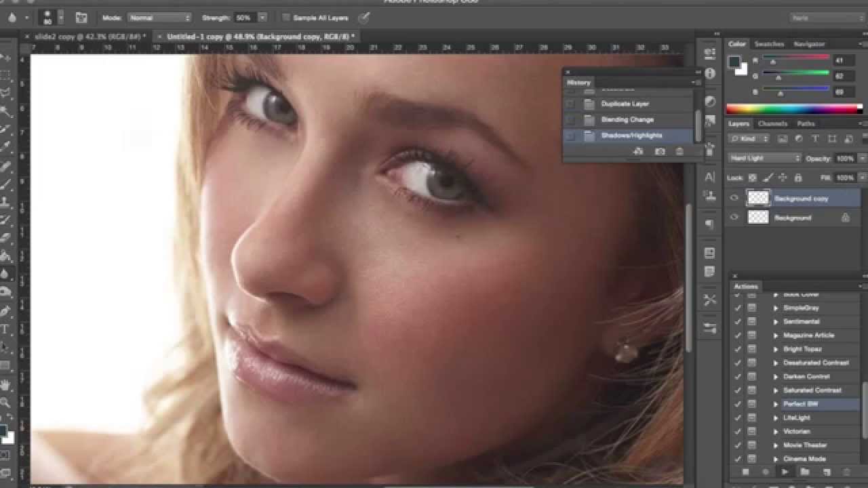Screen dimensions: 868x488
Task: Toggle filter for pixel layers icon
Action: tap(783, 139)
